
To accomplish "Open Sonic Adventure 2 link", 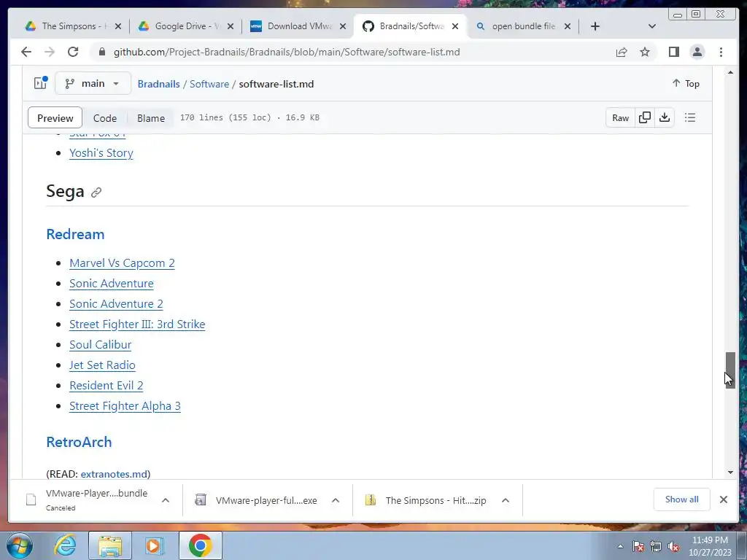I will coord(116,304).
